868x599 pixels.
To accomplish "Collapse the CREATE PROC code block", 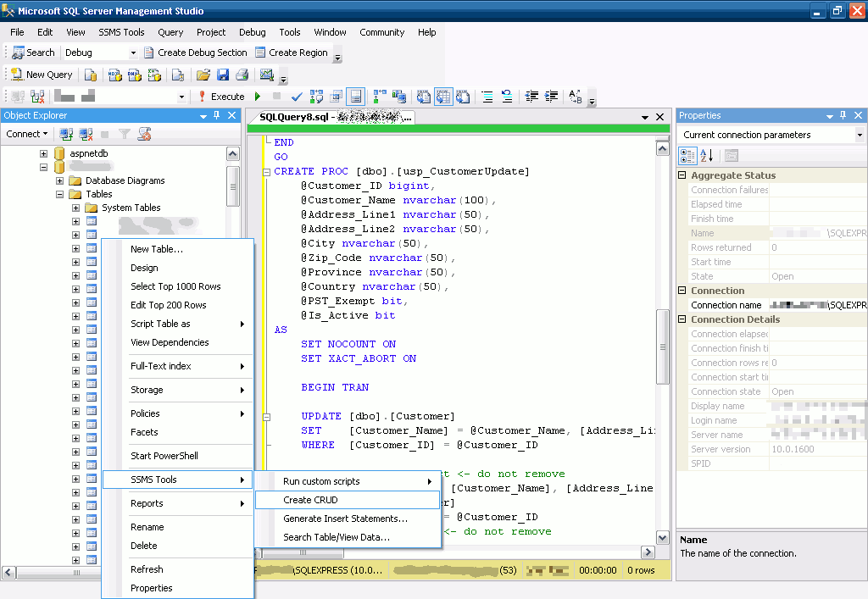I will 267,172.
